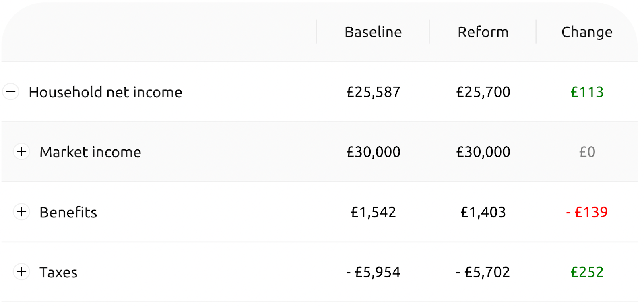Click the green £252 taxes change

(587, 272)
